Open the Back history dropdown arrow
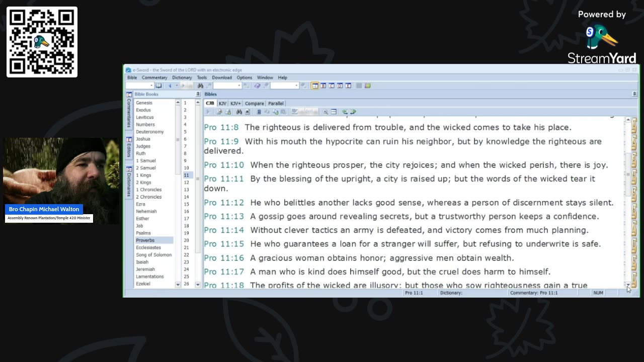Viewport: 644px width, 362px height. 176,85
